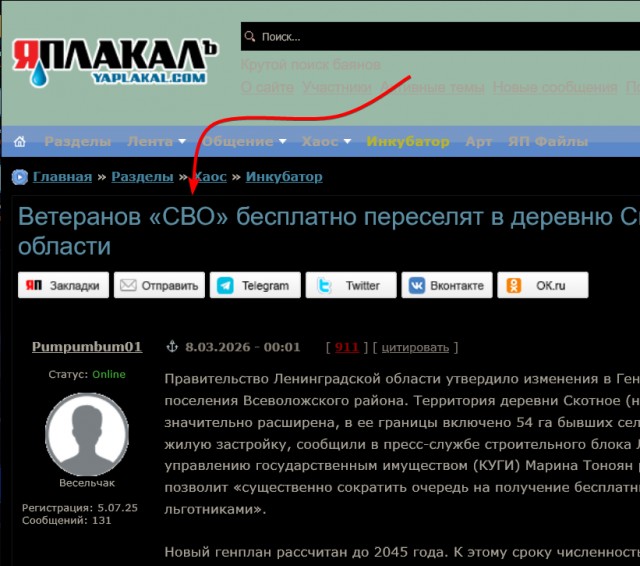Click the Весельчак rank label

(87, 483)
